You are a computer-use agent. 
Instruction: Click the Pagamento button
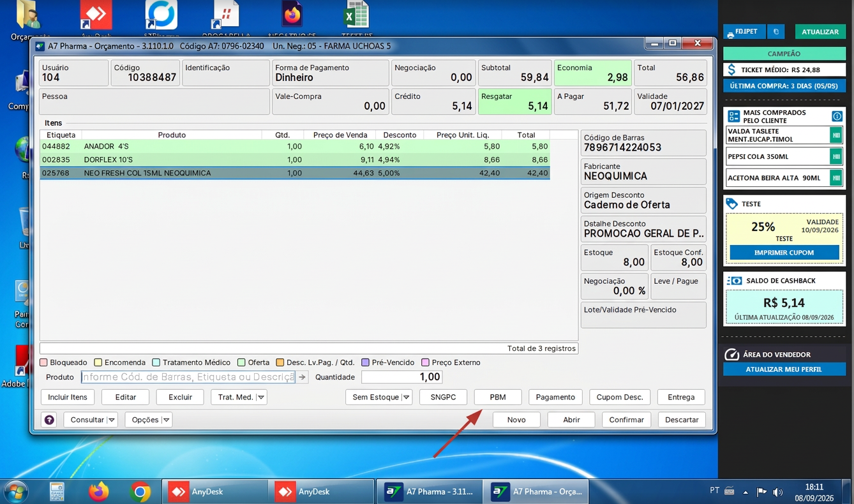click(555, 397)
